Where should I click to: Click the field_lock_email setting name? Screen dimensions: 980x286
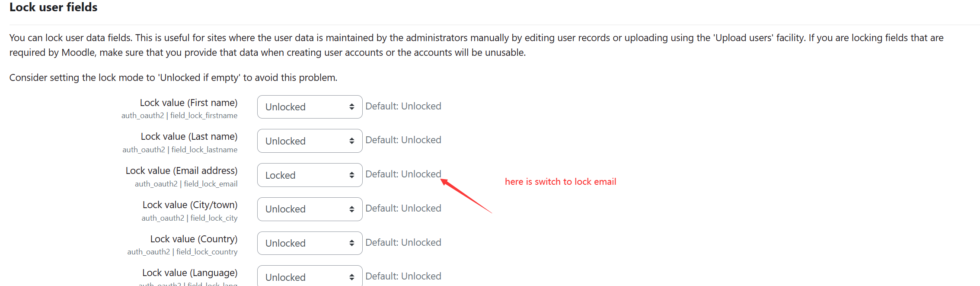[x=211, y=184]
